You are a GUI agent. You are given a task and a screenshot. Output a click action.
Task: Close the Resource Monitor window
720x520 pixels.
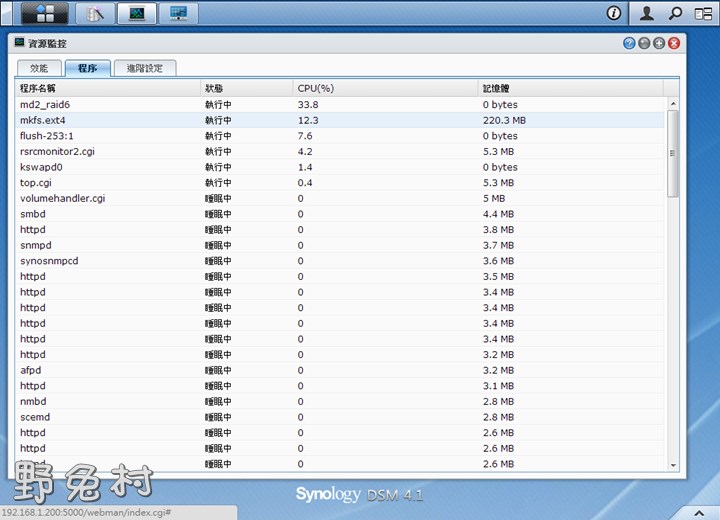[674, 43]
